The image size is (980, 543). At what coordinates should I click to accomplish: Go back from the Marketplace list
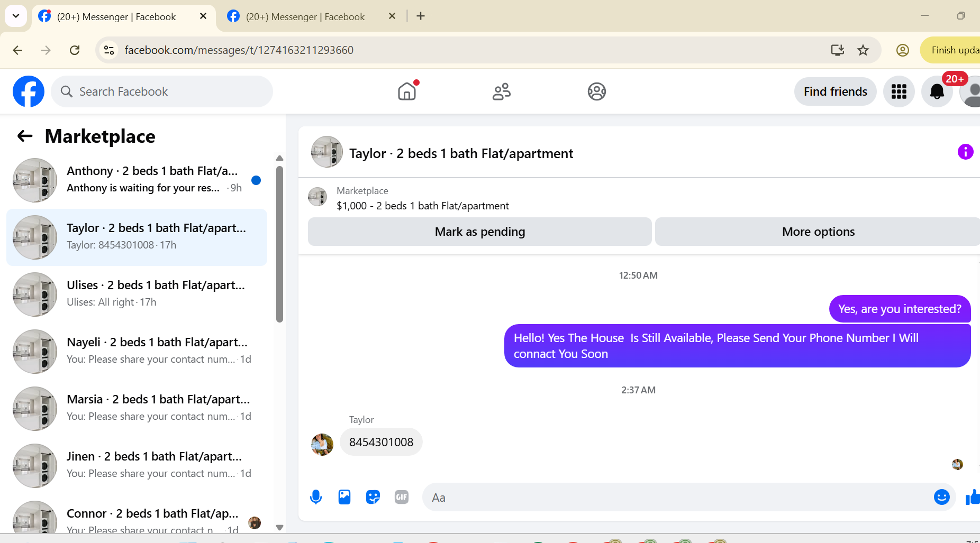click(25, 136)
